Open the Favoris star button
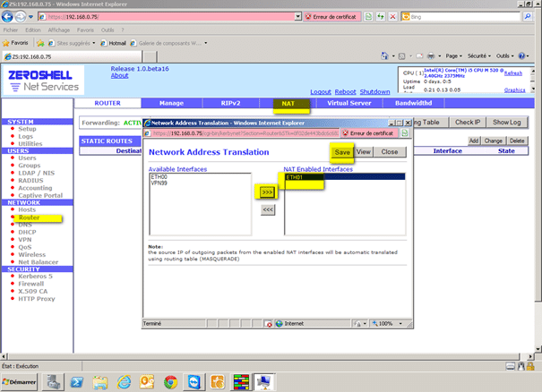 [15, 43]
